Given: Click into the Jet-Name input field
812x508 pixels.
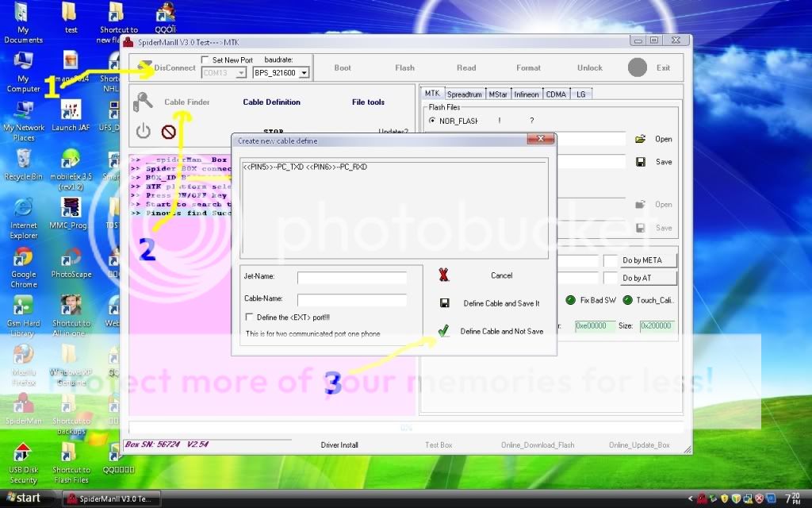Looking at the screenshot, I should [x=351, y=277].
